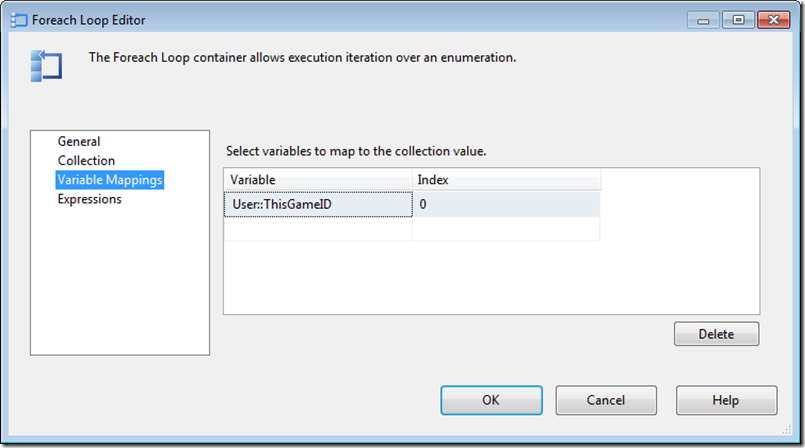The image size is (805, 448).
Task: Click the Index column header
Action: pos(505,180)
